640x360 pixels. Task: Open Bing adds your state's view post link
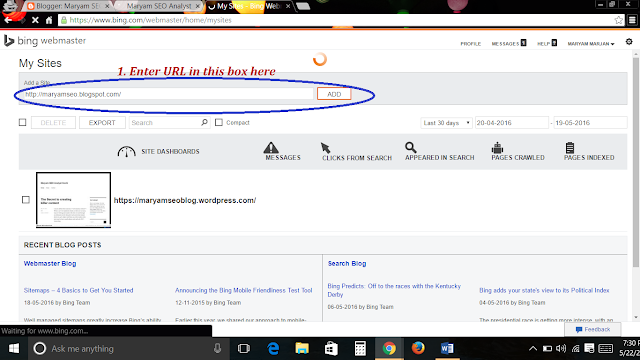click(544, 290)
